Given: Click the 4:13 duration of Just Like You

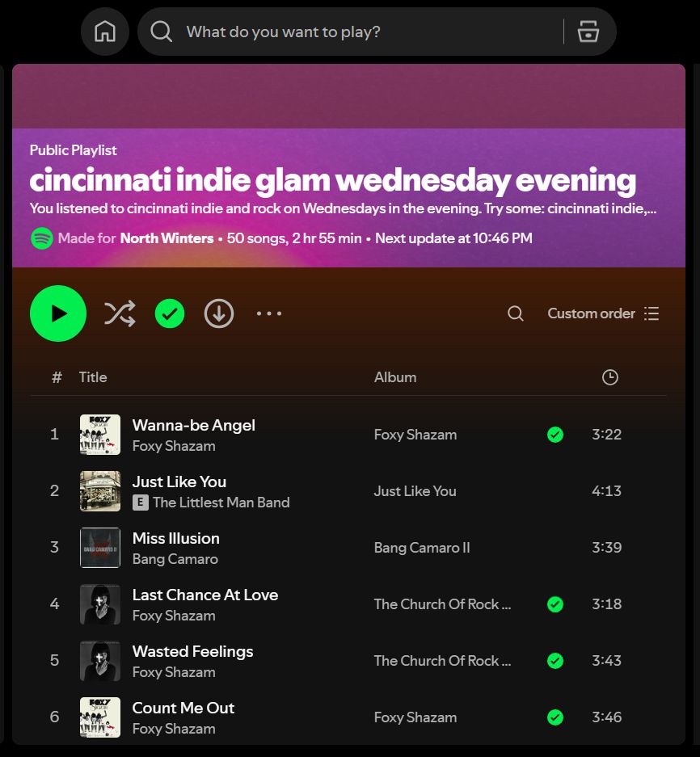Looking at the screenshot, I should pos(607,490).
